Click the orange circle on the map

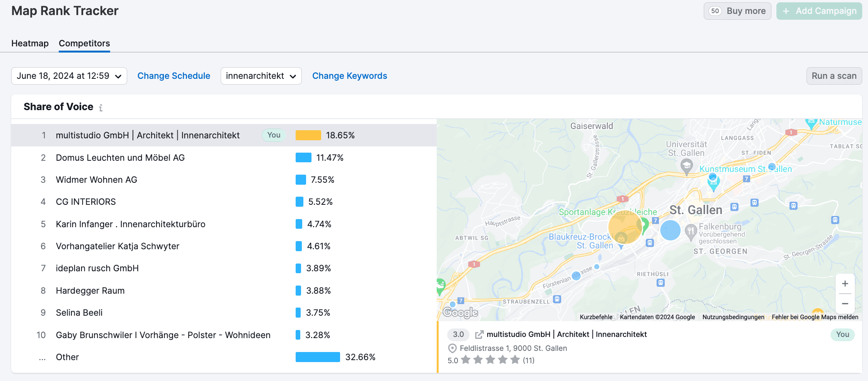[625, 227]
